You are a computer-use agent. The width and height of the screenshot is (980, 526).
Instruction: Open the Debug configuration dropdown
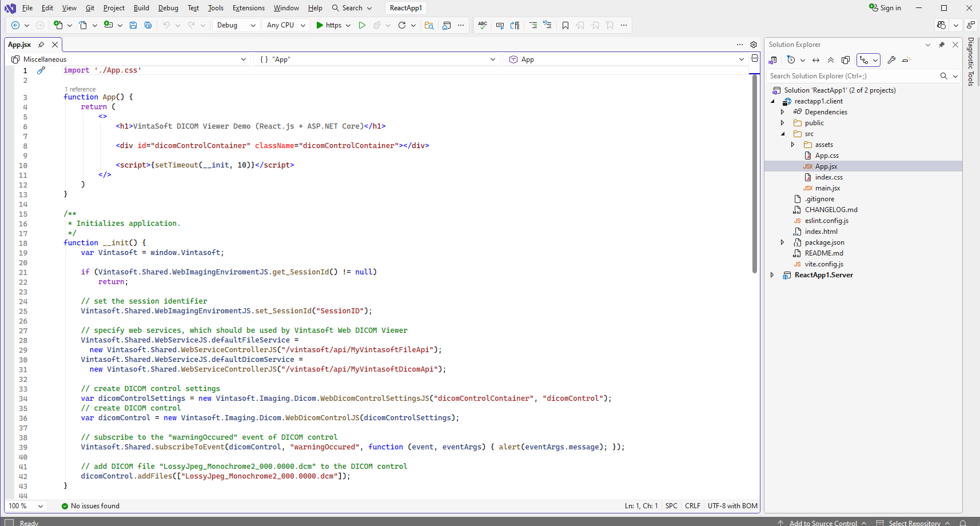235,25
